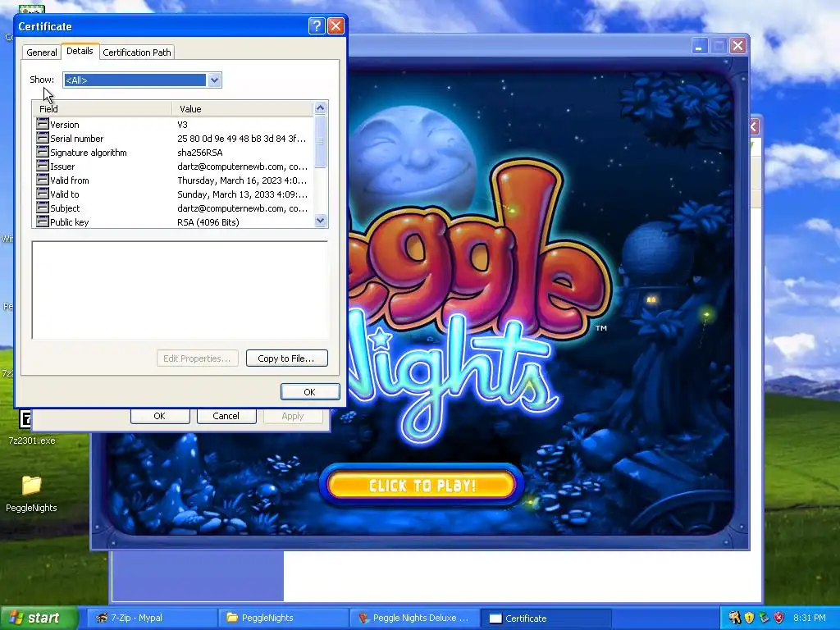This screenshot has width=840, height=630.
Task: Switch to the General tab
Action: (41, 52)
